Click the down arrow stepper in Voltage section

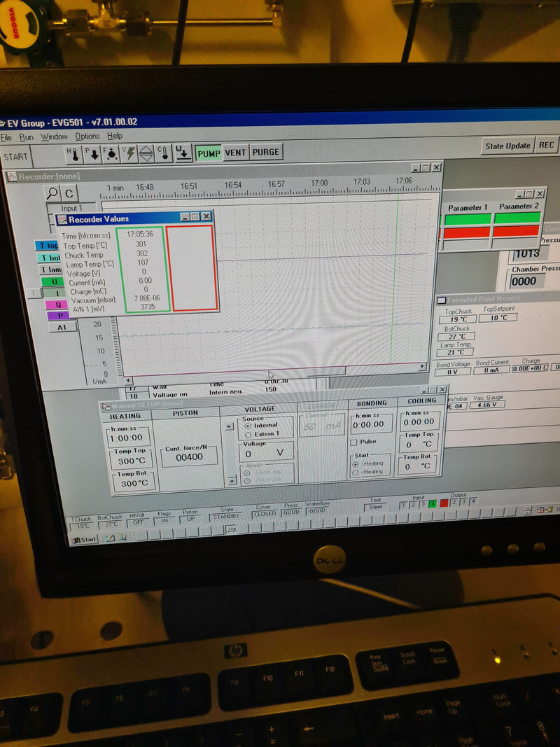tap(232, 481)
